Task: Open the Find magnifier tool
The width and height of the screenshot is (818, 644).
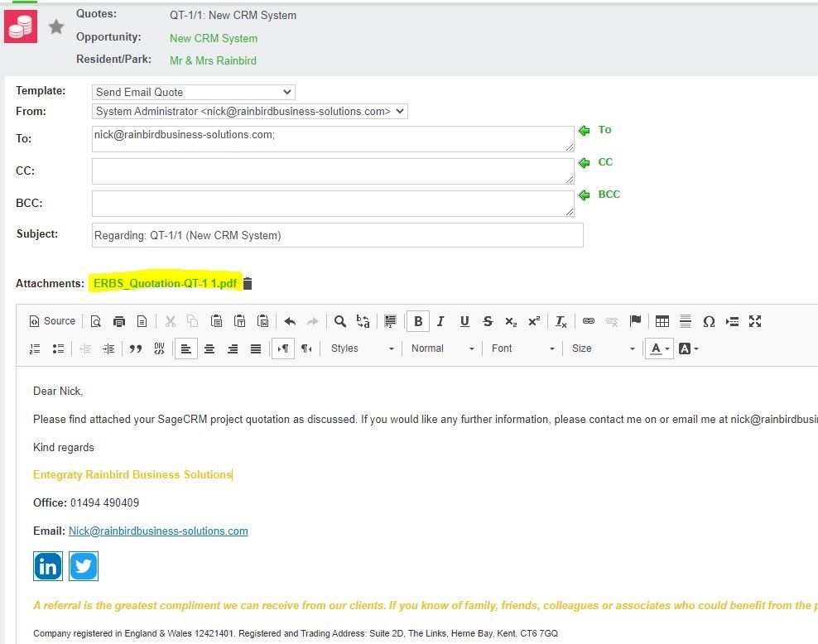Action: pyautogui.click(x=339, y=321)
